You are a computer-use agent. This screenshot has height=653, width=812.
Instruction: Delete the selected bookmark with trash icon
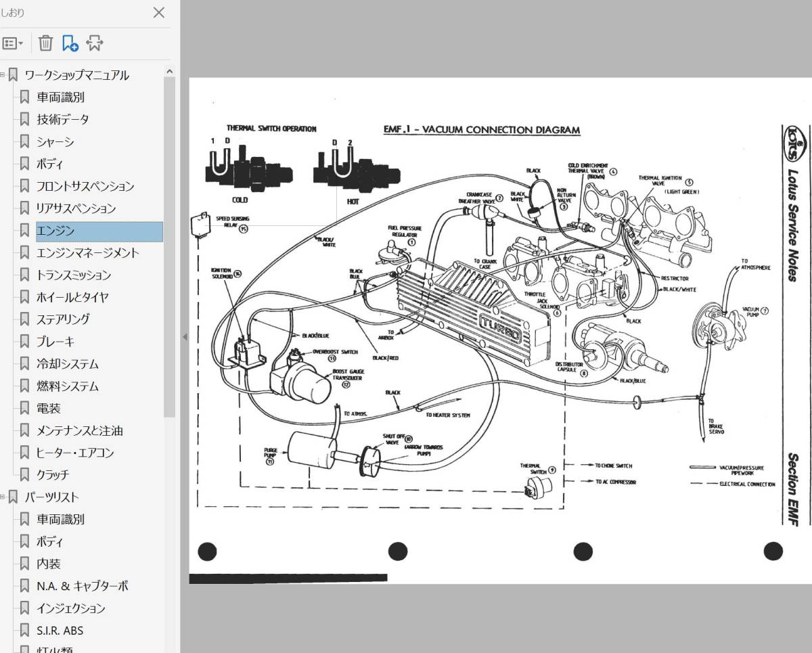[45, 43]
